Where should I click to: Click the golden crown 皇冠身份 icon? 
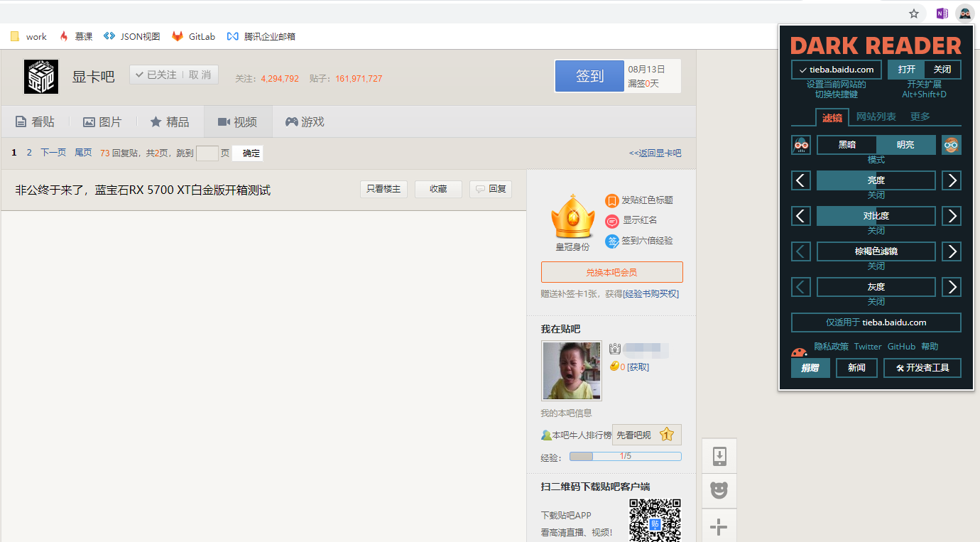coord(572,215)
